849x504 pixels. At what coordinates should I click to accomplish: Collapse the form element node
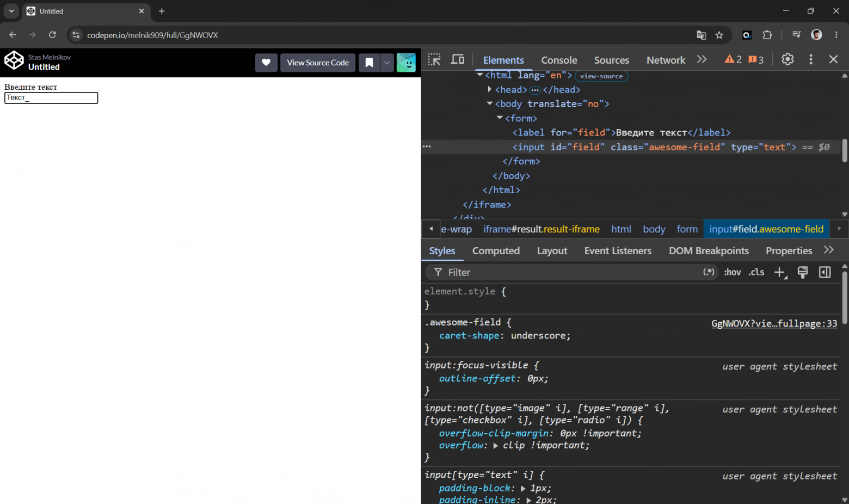(500, 118)
